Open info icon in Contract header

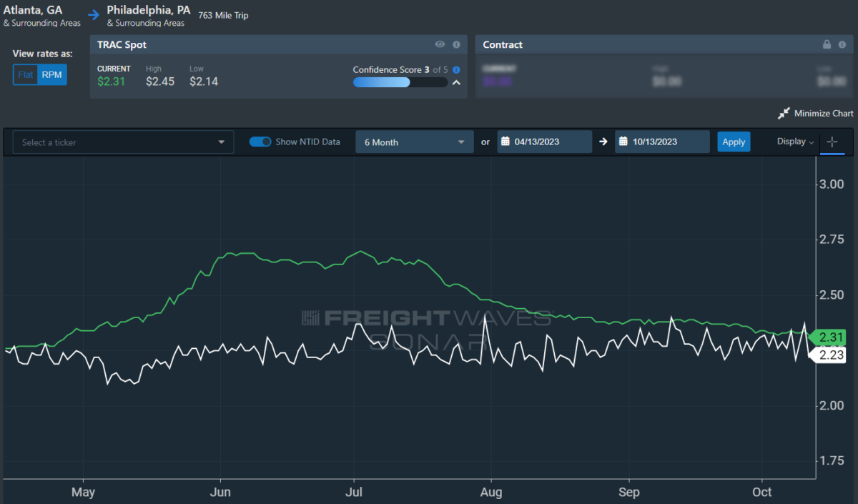[x=842, y=44]
